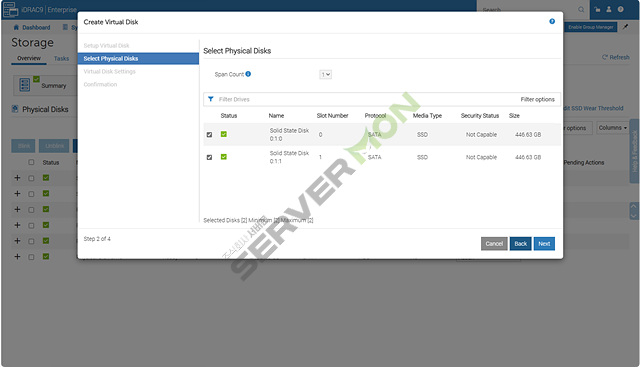The image size is (640, 367).
Task: Expand the fifth background disk row plus
Action: coord(17,241)
